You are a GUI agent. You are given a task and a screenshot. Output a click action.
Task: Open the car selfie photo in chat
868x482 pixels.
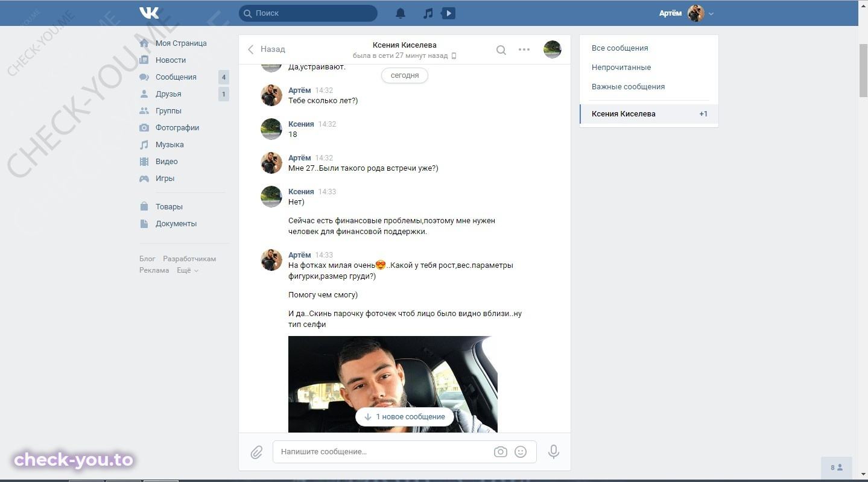pos(393,384)
